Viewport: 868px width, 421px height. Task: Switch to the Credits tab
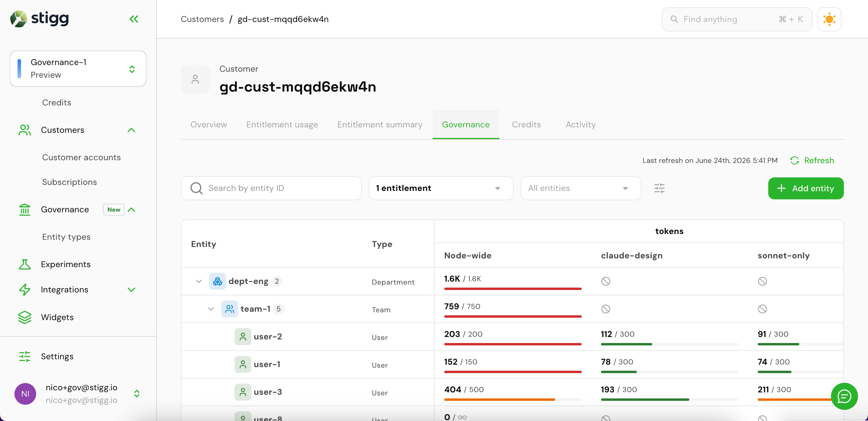[526, 125]
